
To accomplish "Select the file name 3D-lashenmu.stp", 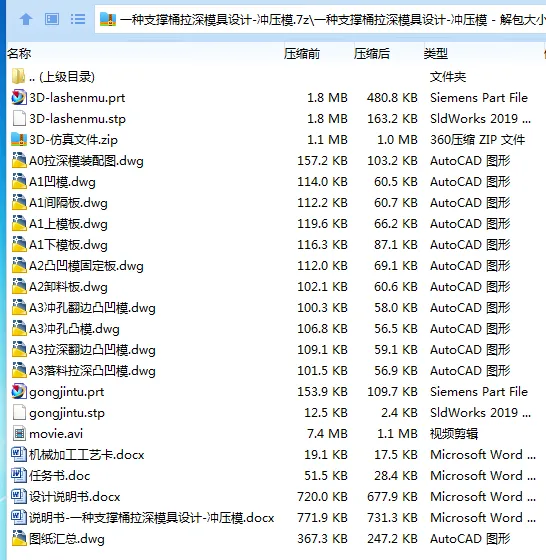I will (77, 119).
